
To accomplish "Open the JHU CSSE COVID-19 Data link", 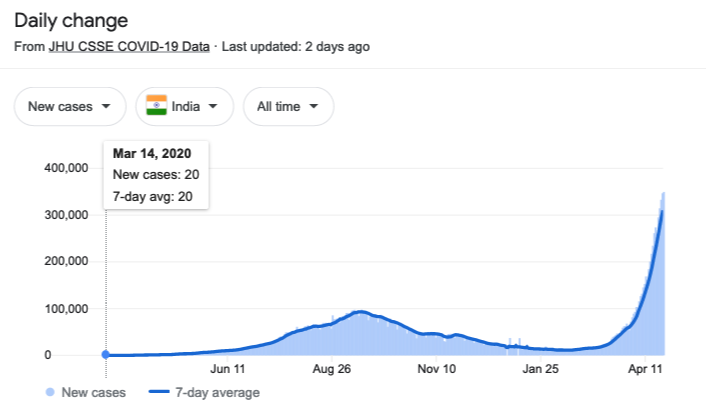I will (x=130, y=47).
